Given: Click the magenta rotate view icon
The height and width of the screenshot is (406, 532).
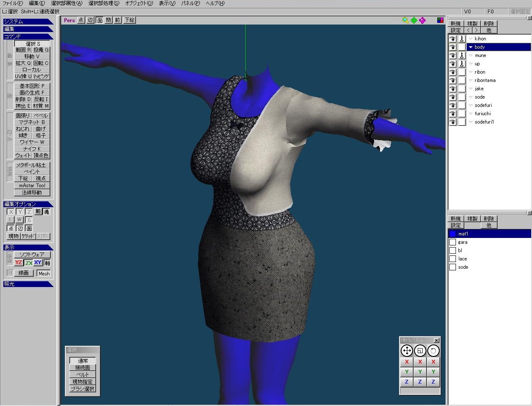Looking at the screenshot, I should coord(423,20).
